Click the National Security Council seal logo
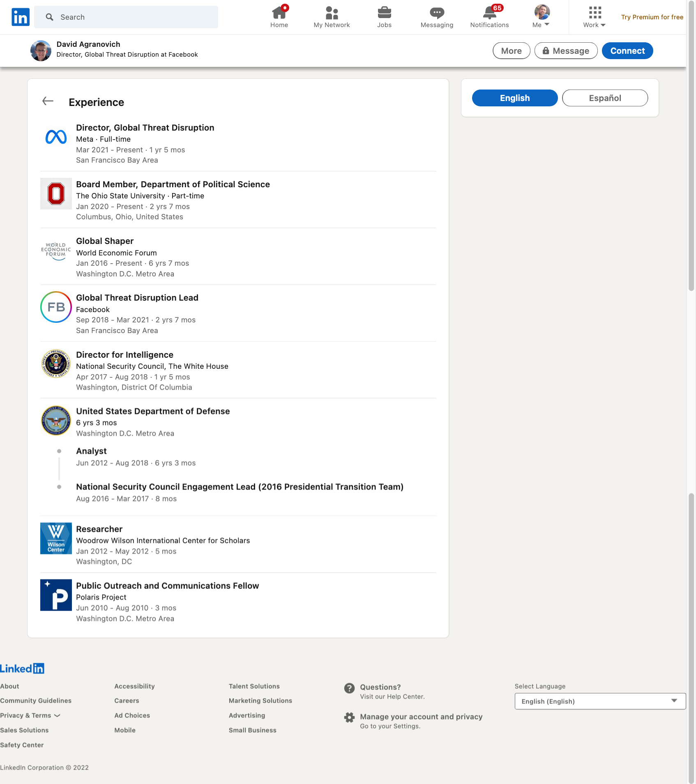The image size is (696, 784). [56, 363]
